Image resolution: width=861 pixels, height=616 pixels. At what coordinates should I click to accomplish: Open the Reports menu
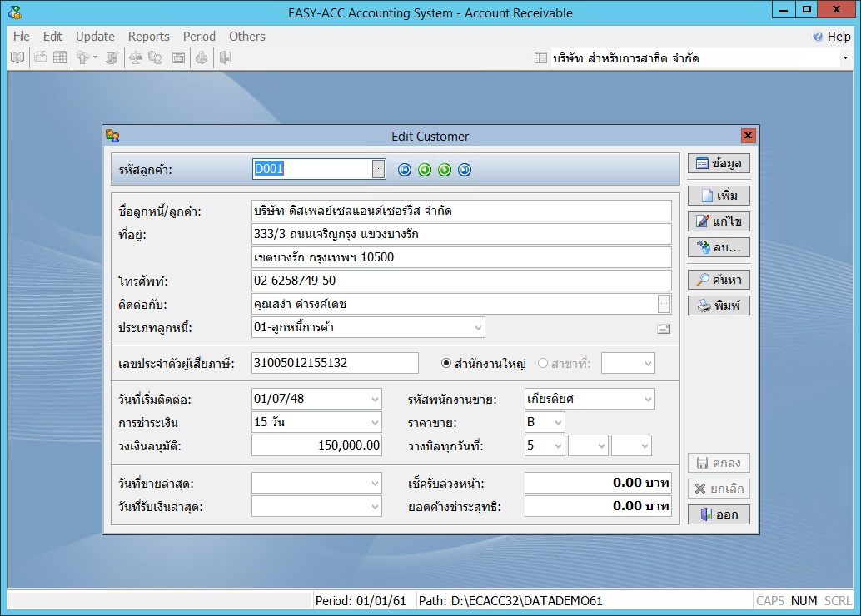pos(148,37)
